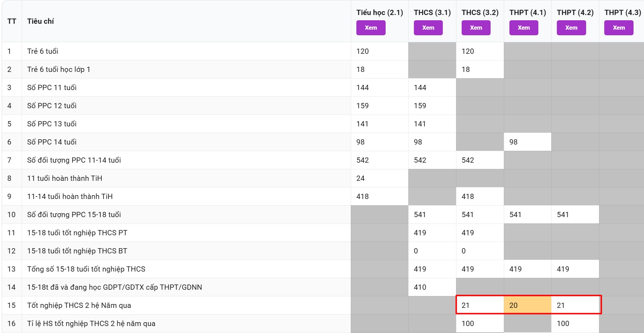Open Xem for THCS (3.2) column
Viewport: 644px width, 333px height.
point(476,28)
